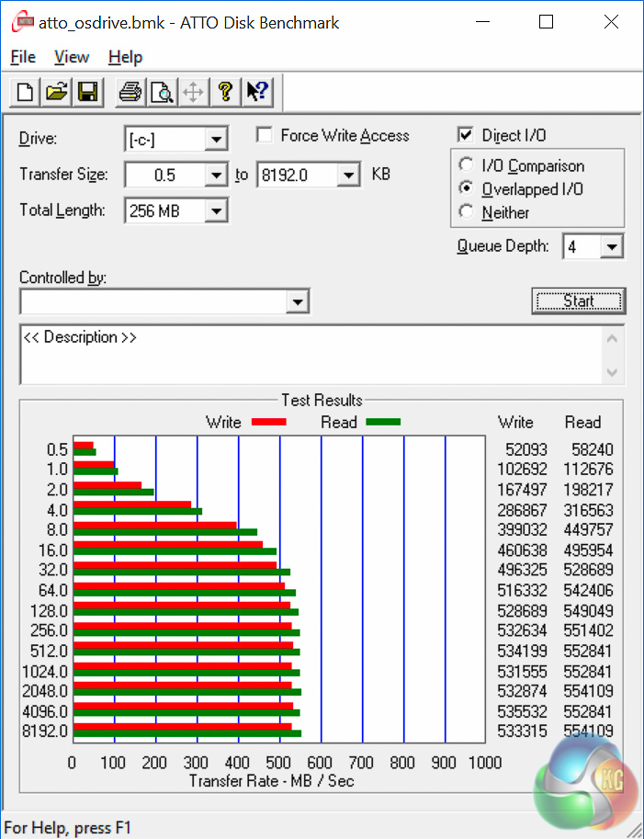Click the 0.5 red write bar
This screenshot has width=644, height=839.
click(x=84, y=445)
